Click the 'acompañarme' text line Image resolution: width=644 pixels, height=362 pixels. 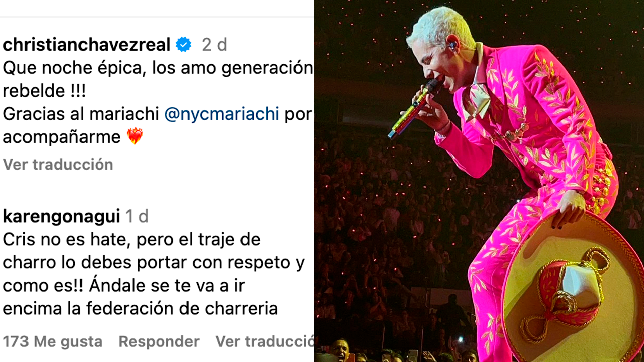coord(62,137)
